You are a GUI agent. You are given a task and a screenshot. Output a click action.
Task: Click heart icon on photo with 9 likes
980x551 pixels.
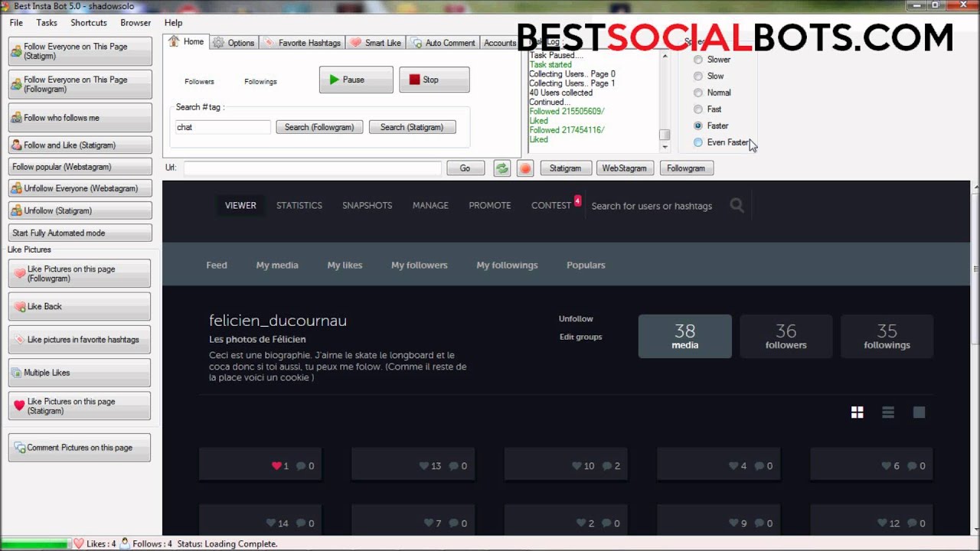(x=733, y=523)
